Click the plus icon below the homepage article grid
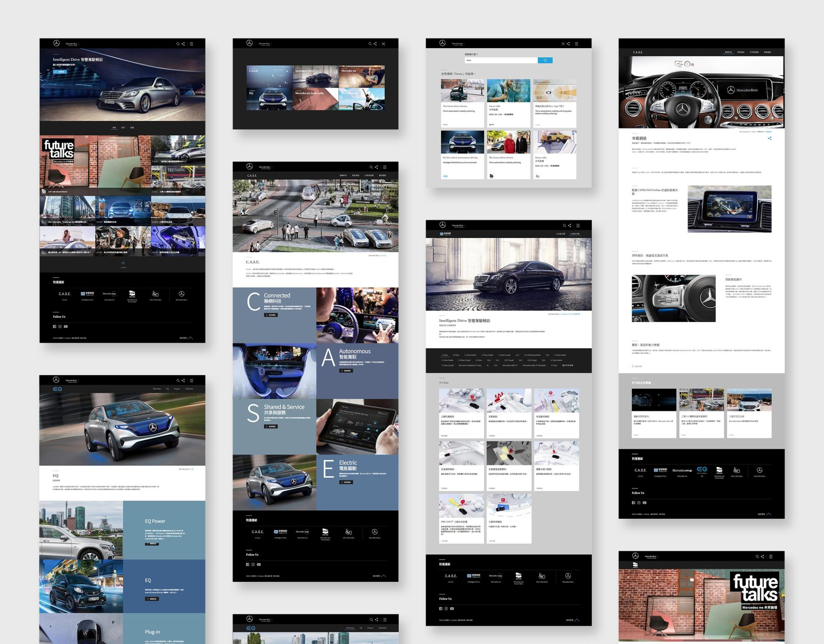The image size is (824, 644). (123, 263)
